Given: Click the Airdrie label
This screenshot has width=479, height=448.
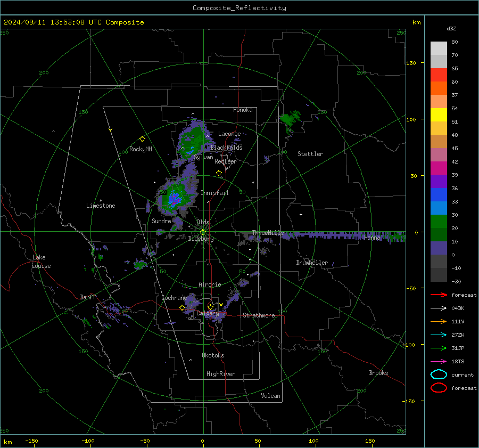Looking at the screenshot, I should (x=210, y=284).
